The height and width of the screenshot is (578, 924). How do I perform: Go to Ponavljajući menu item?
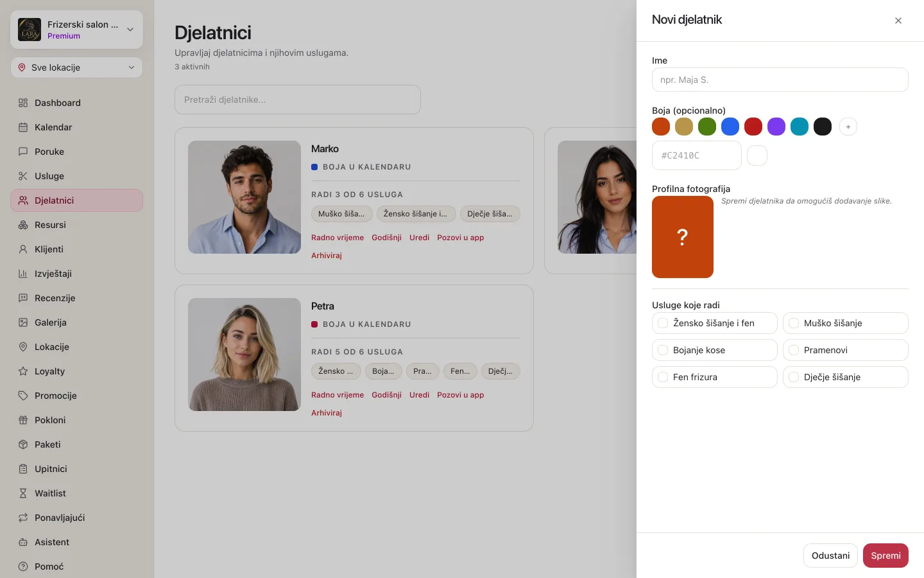point(76,518)
